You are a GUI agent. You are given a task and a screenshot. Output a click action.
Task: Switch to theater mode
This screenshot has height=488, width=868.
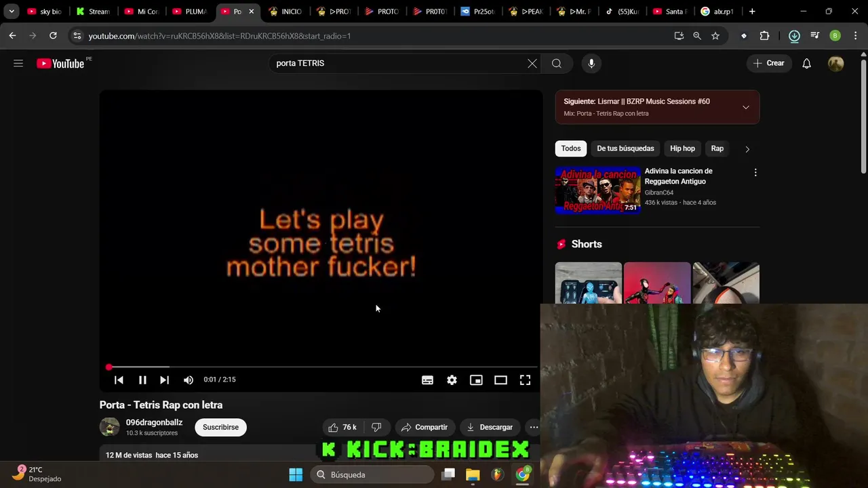point(500,380)
